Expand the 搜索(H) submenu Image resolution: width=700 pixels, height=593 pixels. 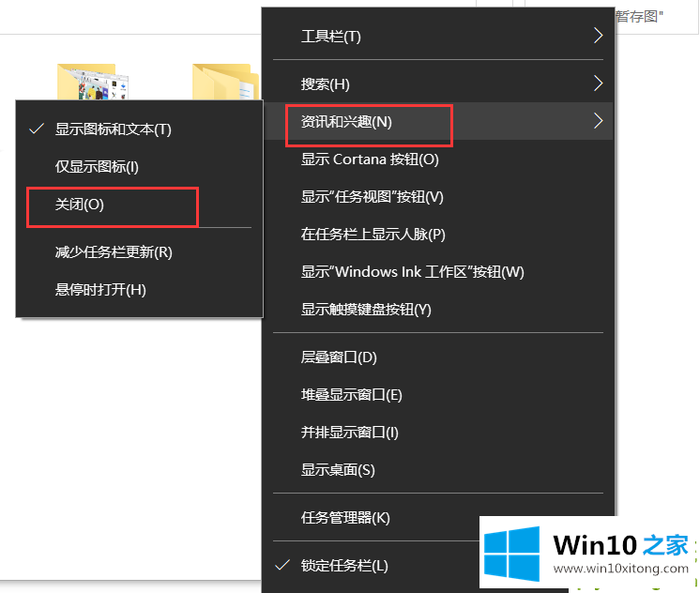click(x=441, y=84)
